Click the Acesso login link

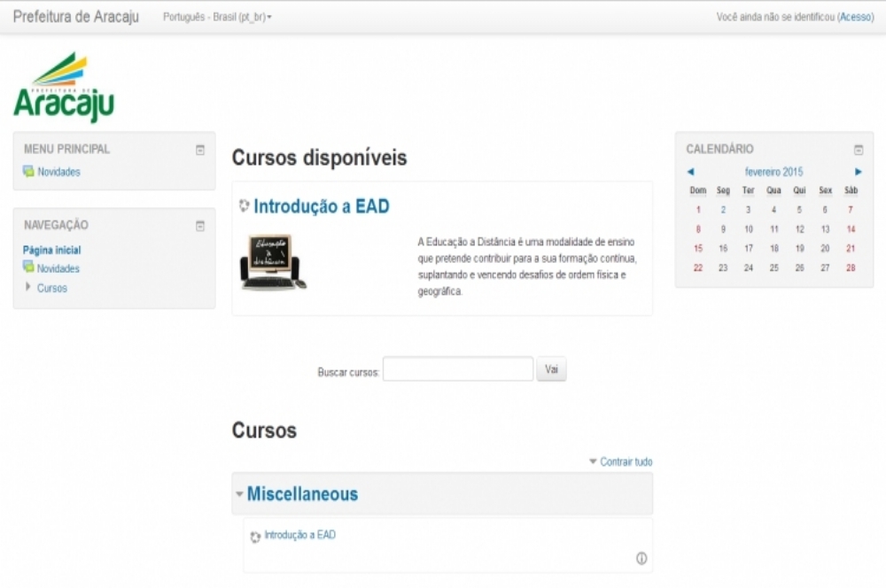pyautogui.click(x=855, y=18)
